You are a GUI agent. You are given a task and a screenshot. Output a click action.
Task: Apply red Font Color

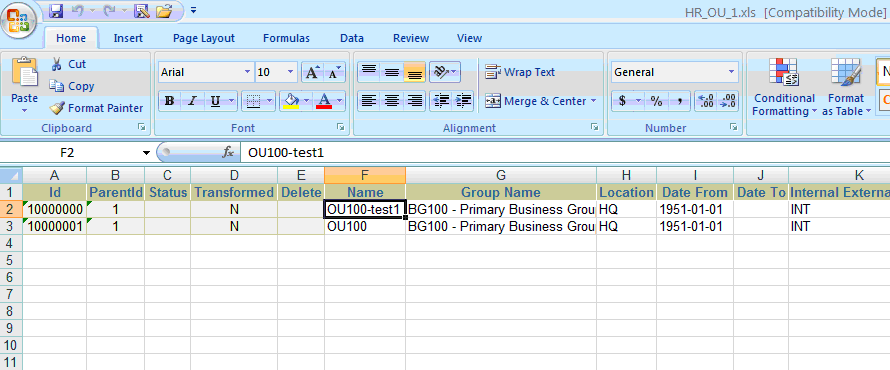tap(324, 102)
